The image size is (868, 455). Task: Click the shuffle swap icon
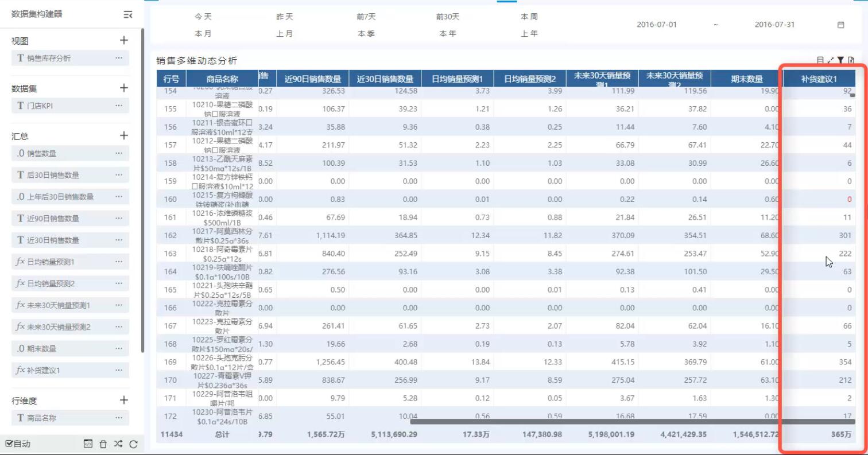118,444
